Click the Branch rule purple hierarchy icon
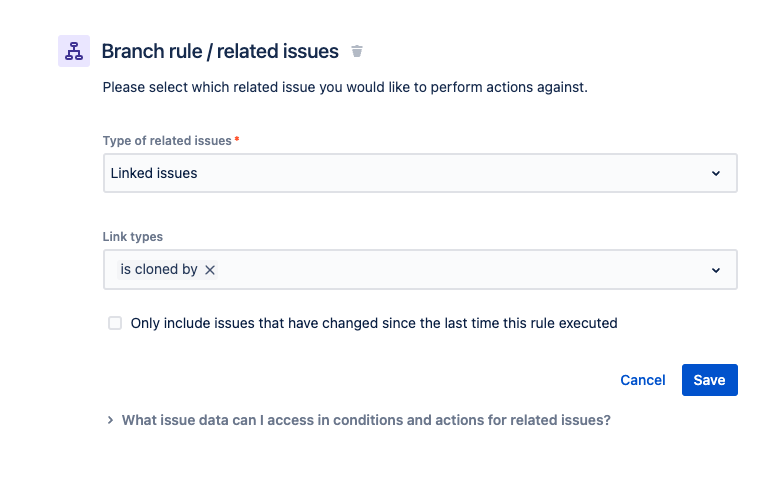Viewport: 779px width, 494px height. click(x=74, y=51)
